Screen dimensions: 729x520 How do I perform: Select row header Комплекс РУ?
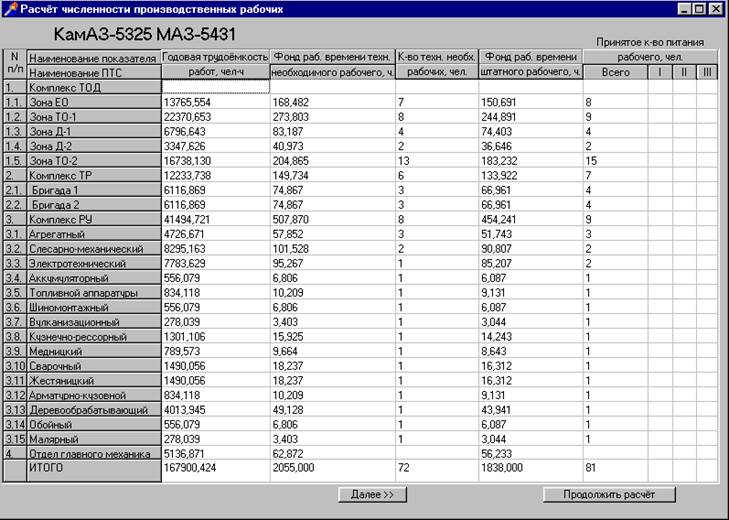[x=94, y=219]
